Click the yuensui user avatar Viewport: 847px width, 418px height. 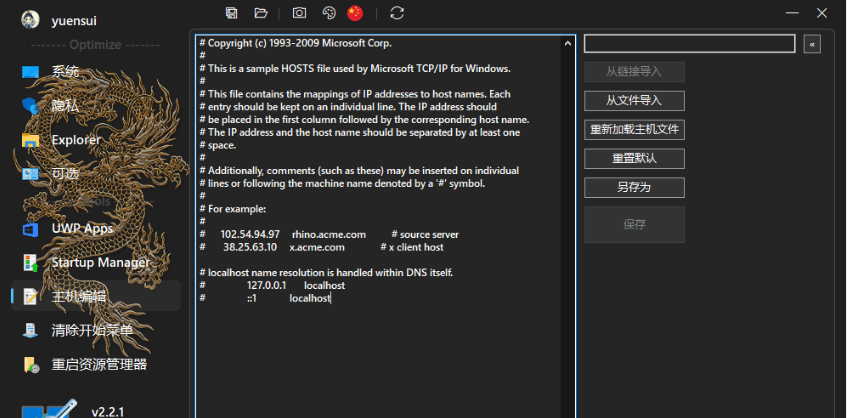tap(31, 19)
